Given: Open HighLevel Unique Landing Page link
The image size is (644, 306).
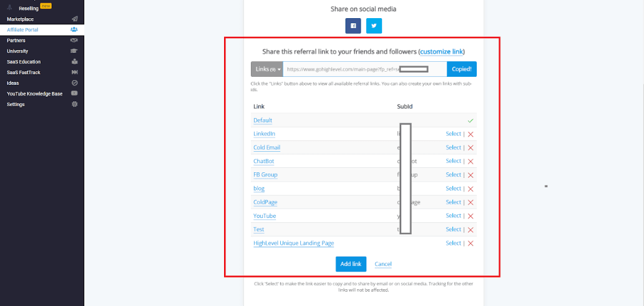Looking at the screenshot, I should coord(294,244).
